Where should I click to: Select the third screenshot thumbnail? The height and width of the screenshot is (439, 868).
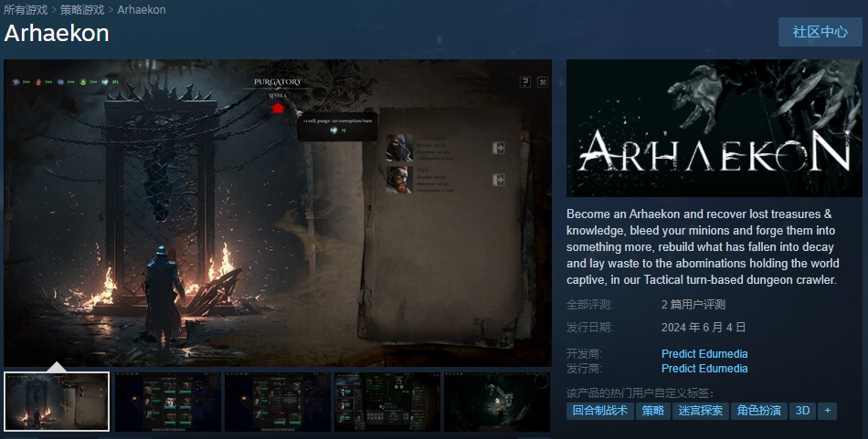coord(278,402)
